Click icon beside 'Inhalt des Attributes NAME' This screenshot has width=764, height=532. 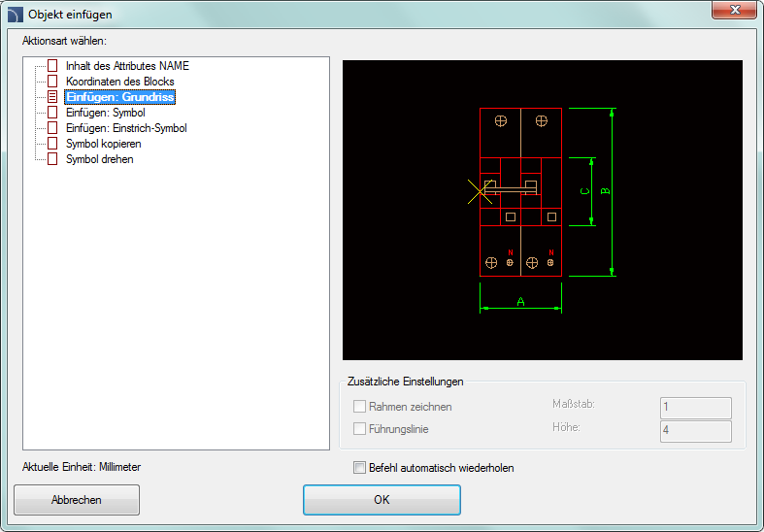[x=52, y=66]
